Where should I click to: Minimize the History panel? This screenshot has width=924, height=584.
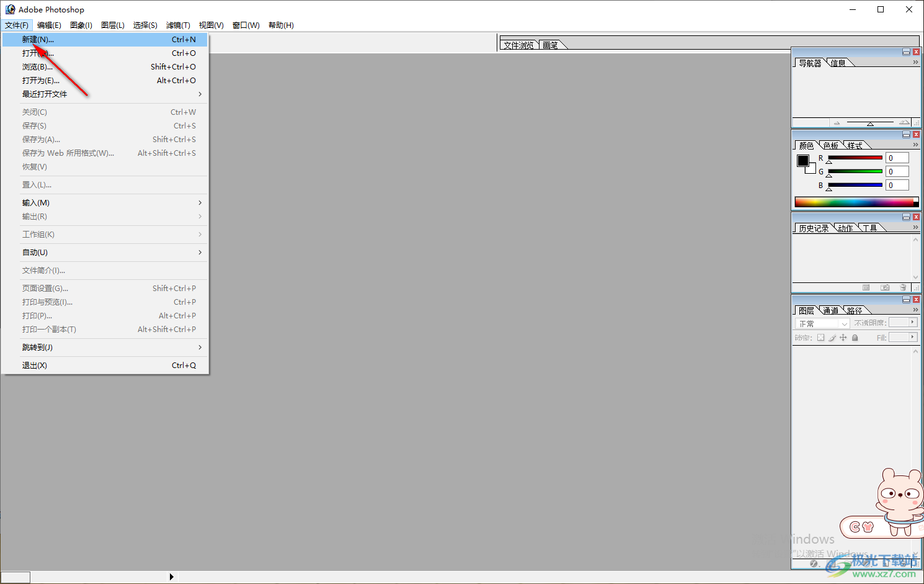point(906,217)
